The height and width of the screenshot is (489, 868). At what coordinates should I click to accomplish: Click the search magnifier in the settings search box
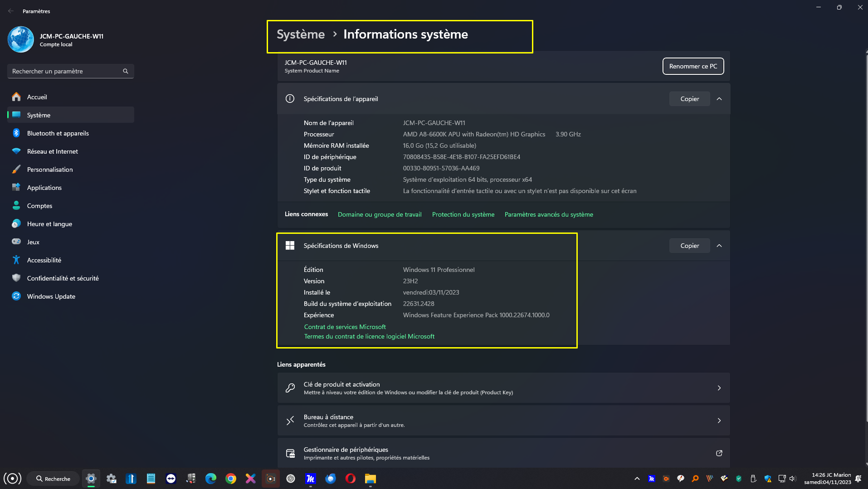[x=126, y=71]
